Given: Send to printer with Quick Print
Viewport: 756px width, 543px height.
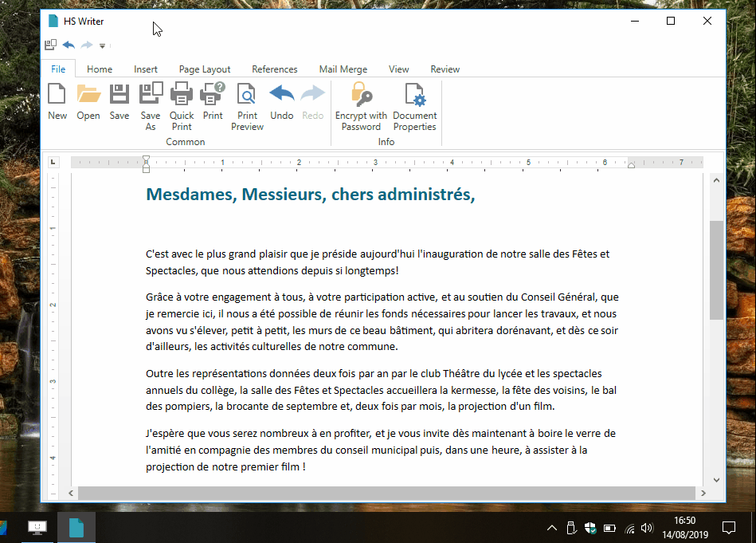Looking at the screenshot, I should pyautogui.click(x=182, y=107).
